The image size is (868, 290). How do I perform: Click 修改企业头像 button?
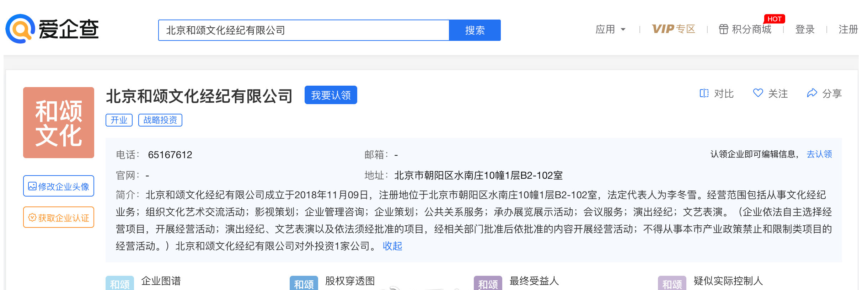click(59, 186)
